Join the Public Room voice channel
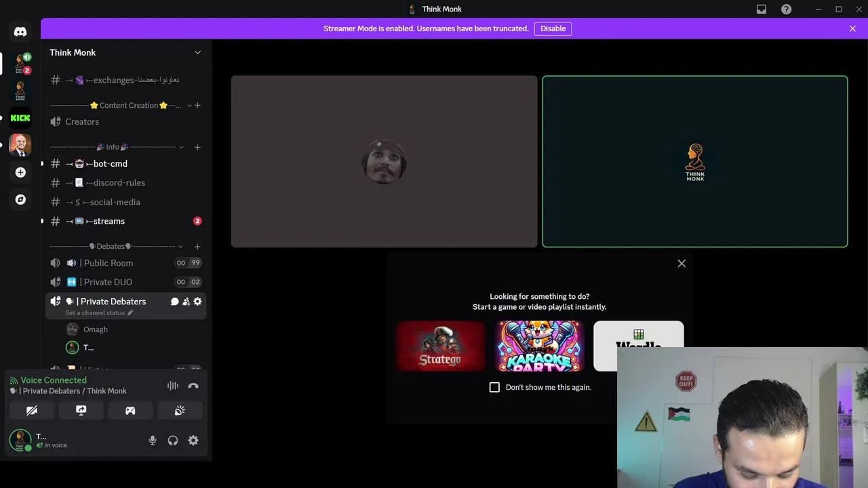Image resolution: width=868 pixels, height=488 pixels. coord(125,263)
